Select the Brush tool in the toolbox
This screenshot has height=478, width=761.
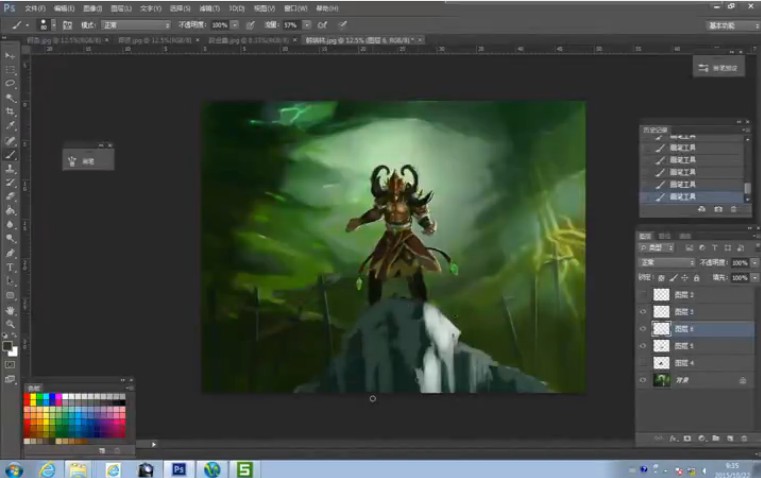(x=10, y=155)
